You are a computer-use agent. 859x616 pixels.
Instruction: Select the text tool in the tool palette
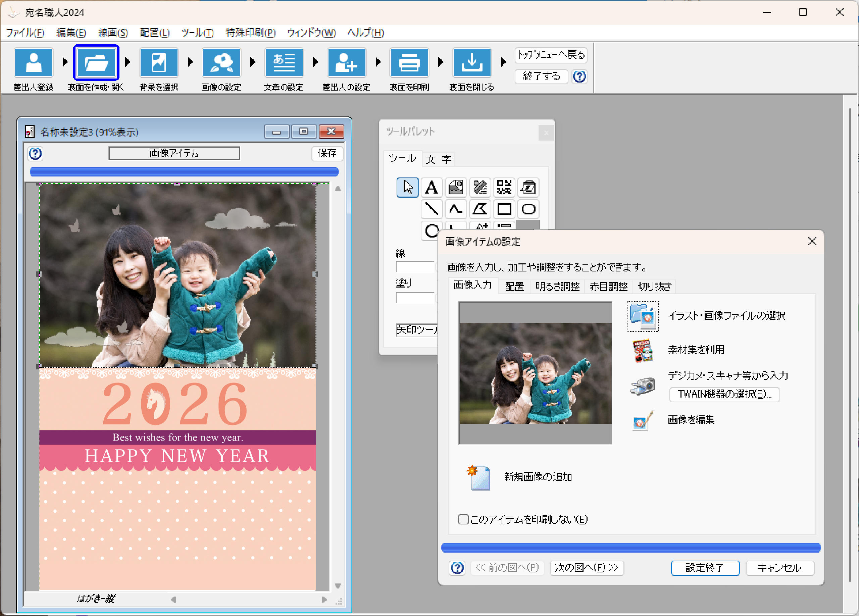(432, 187)
